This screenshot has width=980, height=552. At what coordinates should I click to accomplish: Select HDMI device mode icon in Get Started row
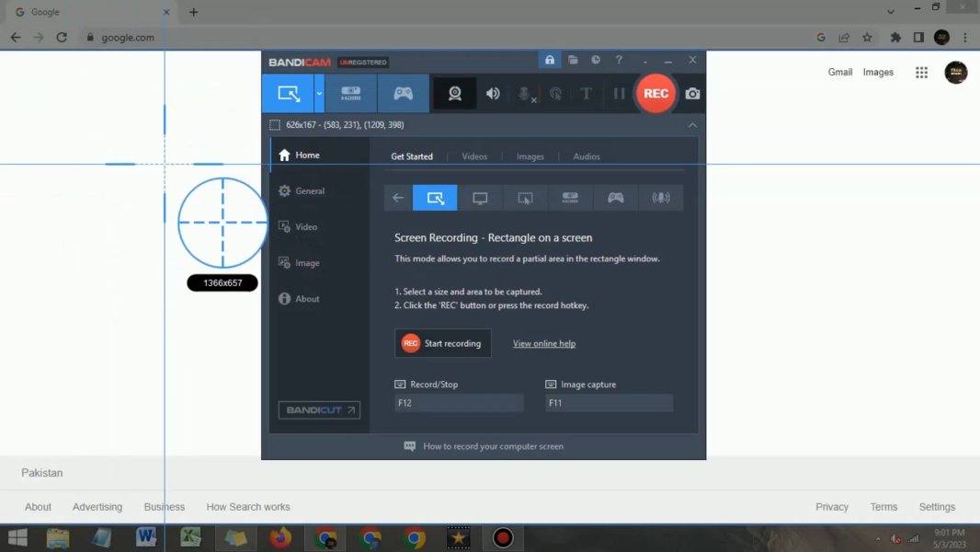pyautogui.click(x=570, y=198)
